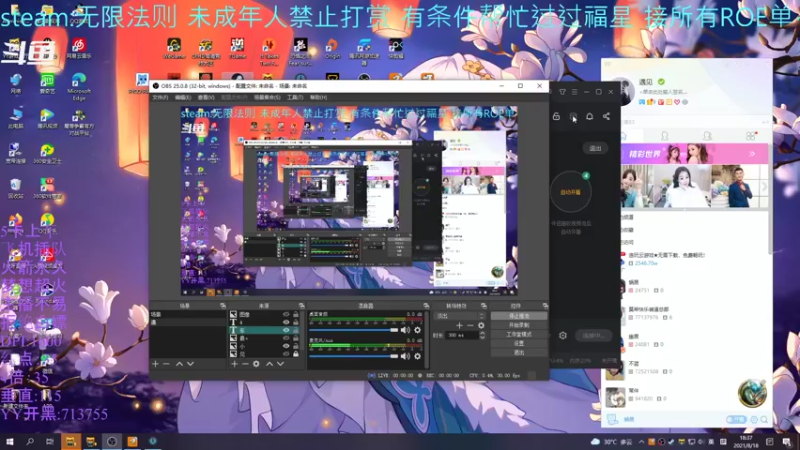
Task: Mute desktop audio speaker icon in mixer
Action: 405,330
